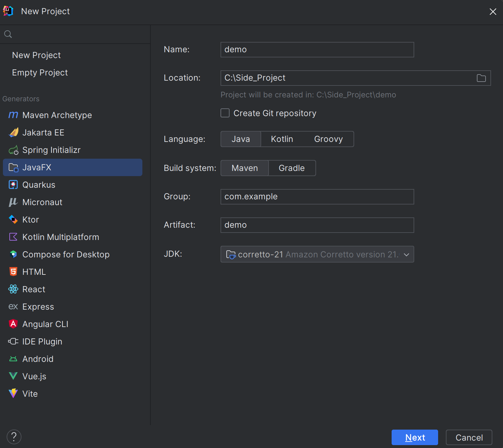This screenshot has height=448, width=503.
Task: Select the IDE Plugin generator label
Action: pos(42,342)
